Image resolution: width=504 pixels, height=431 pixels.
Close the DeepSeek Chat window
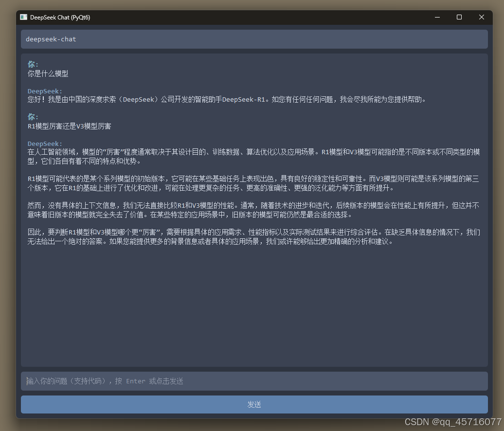click(x=481, y=18)
